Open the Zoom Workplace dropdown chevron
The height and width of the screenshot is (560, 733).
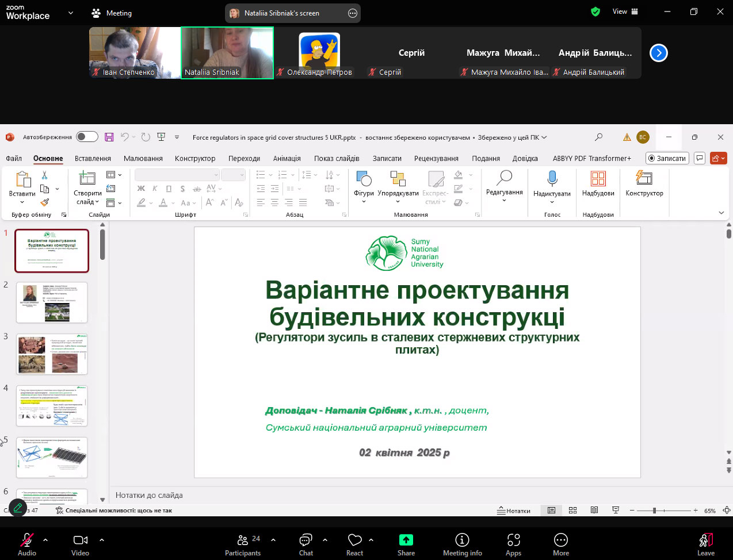click(71, 13)
